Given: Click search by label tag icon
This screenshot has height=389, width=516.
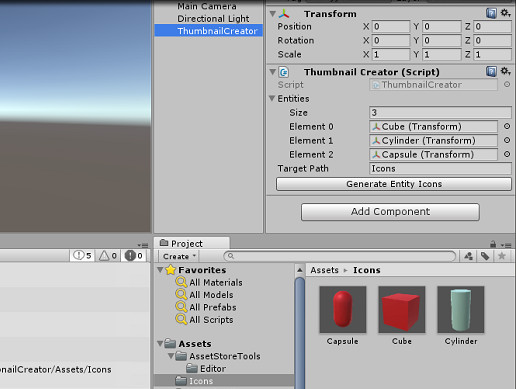Looking at the screenshot, I should tap(485, 256).
